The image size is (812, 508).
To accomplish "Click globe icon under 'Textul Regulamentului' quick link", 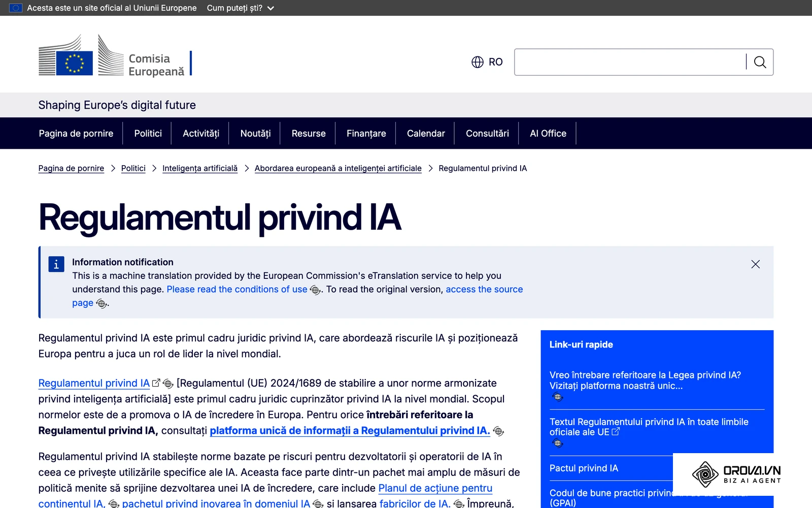I will [x=558, y=443].
